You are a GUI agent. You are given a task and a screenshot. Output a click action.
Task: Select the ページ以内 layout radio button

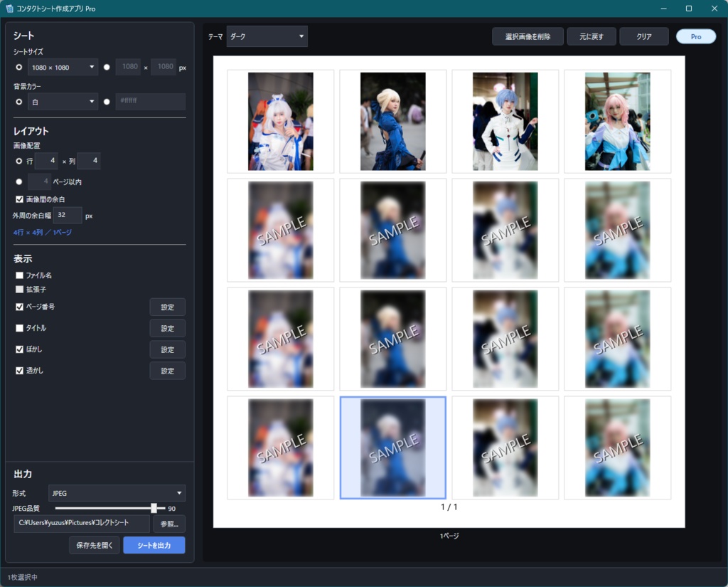click(x=19, y=181)
